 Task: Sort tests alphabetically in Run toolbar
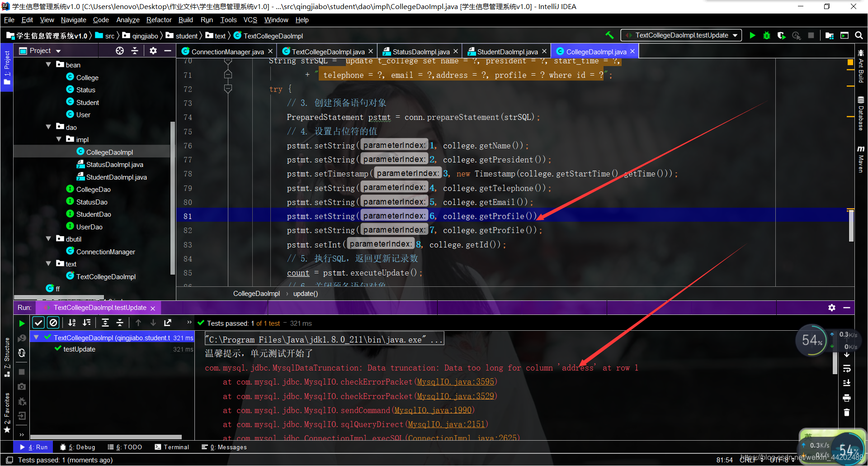pos(72,323)
